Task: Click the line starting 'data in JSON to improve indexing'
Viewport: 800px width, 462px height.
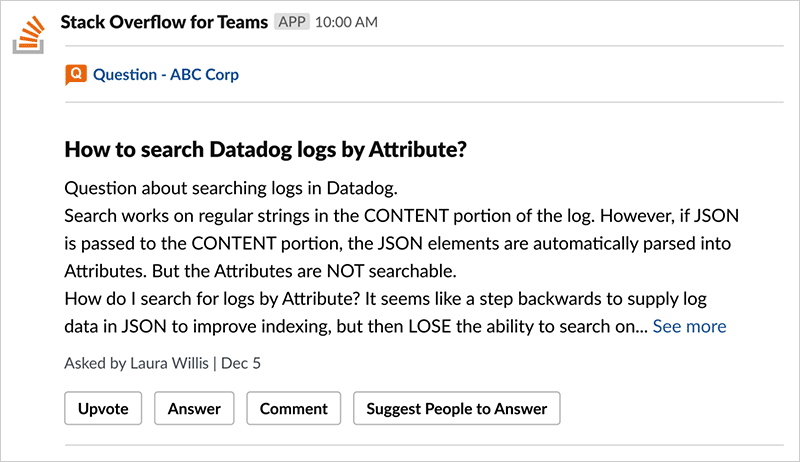Action: (350, 326)
